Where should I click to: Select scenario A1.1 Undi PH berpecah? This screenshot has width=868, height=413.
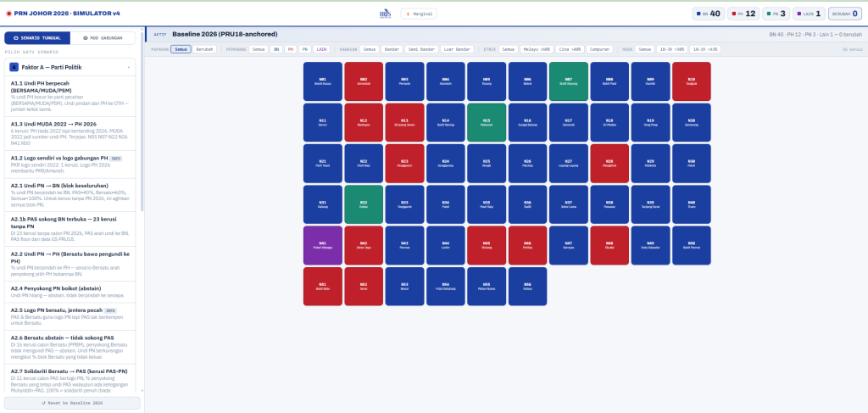coord(71,97)
